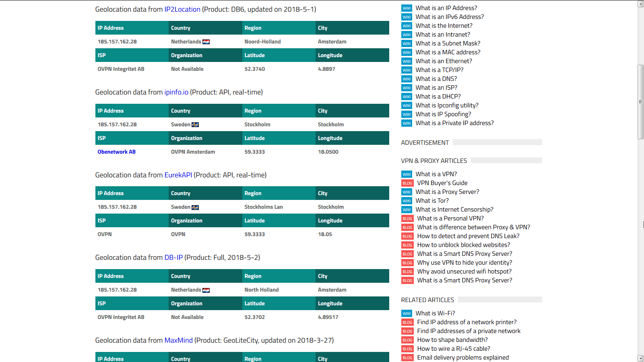Viewport: 644px width, 362px height.
Task: Click the BLOG badge beside 'What is a Personal VPN?'
Action: click(407, 218)
